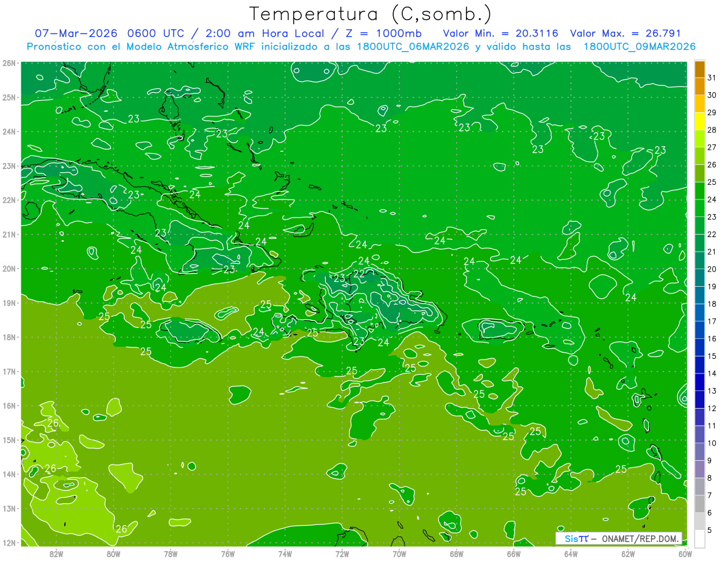Click legend value '30'
Image resolution: width=728 pixels, height=562 pixels.
pyautogui.click(x=712, y=95)
